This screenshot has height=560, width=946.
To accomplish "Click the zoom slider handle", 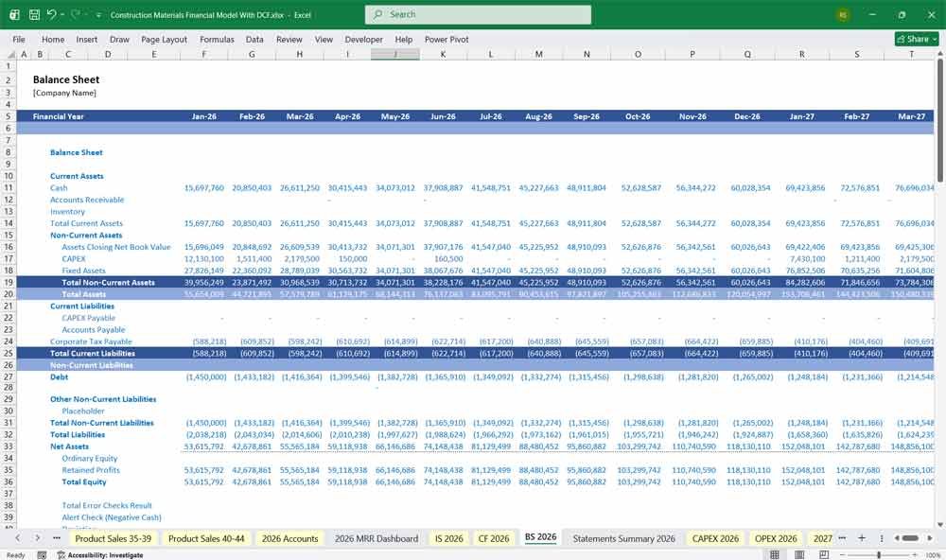I will coord(879,554).
